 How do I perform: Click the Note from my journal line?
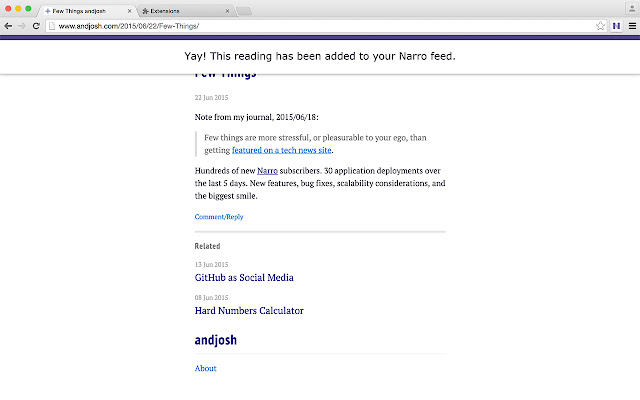point(256,117)
